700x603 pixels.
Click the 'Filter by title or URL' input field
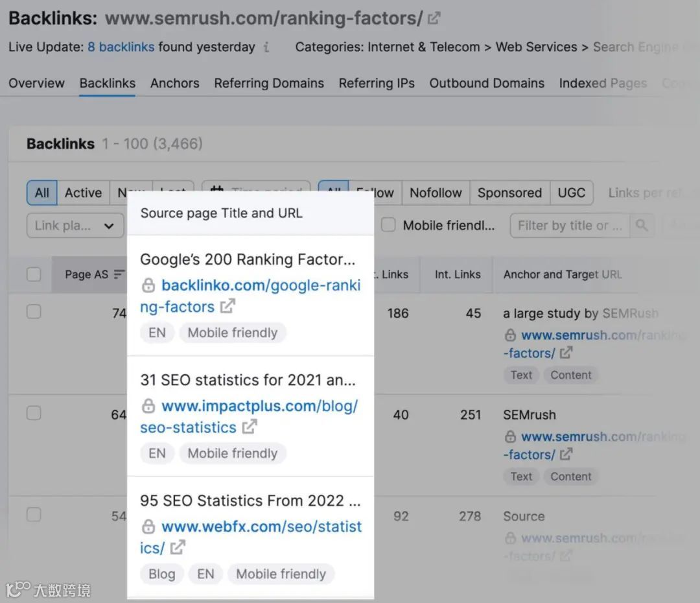[x=569, y=226]
